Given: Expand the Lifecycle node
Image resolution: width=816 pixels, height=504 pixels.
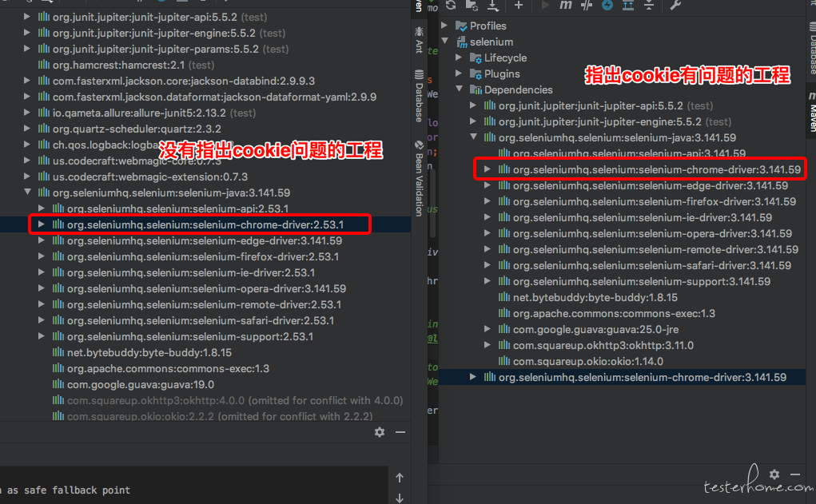Looking at the screenshot, I should tap(459, 58).
